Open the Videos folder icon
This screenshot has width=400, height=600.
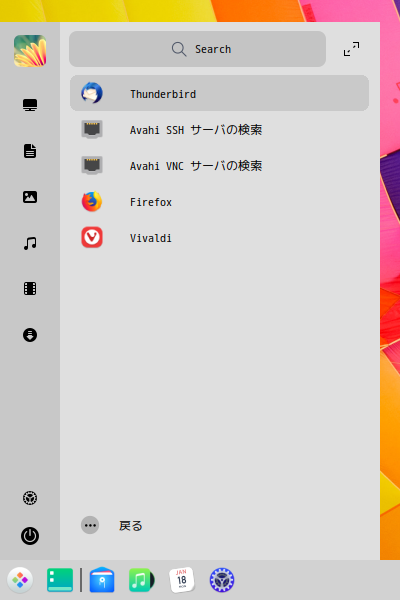(30, 289)
